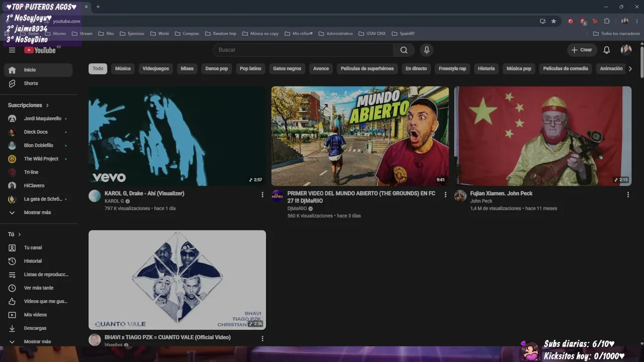Click inside the Buscar search field
Screen dimensions: 644x362
click(x=303, y=50)
